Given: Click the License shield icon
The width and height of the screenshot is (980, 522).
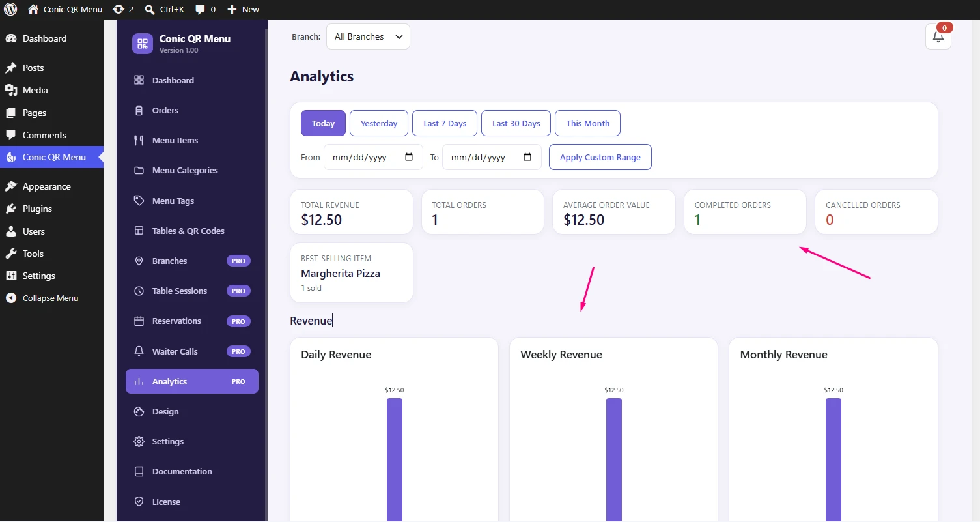Looking at the screenshot, I should click(x=139, y=502).
